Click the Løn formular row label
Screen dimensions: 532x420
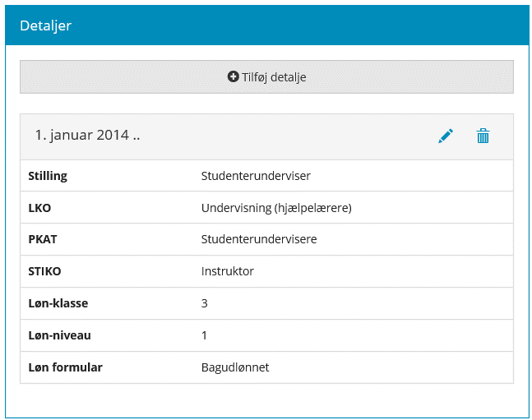[65, 367]
